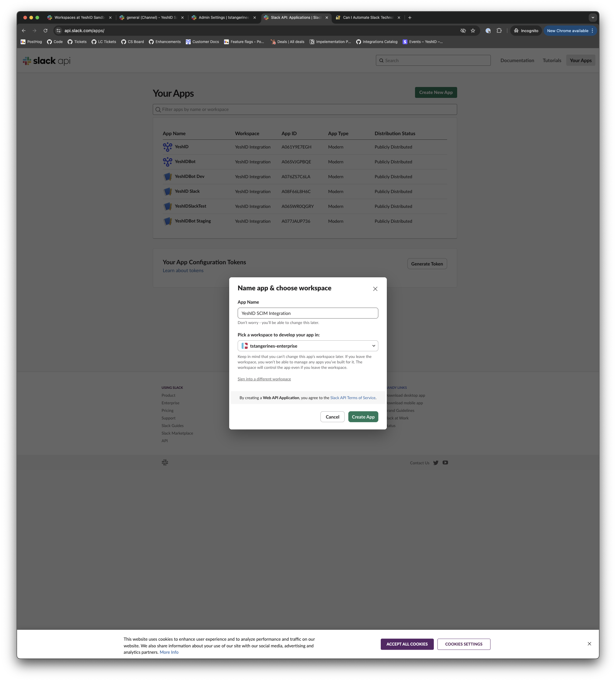The height and width of the screenshot is (681, 616).
Task: Click the slack api logo
Action: coord(47,61)
